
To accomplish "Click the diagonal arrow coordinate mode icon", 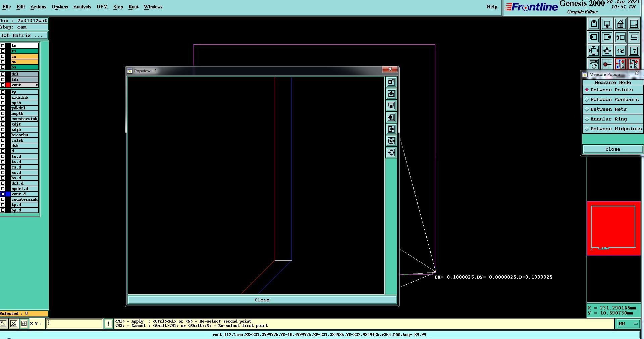I will (x=3, y=324).
